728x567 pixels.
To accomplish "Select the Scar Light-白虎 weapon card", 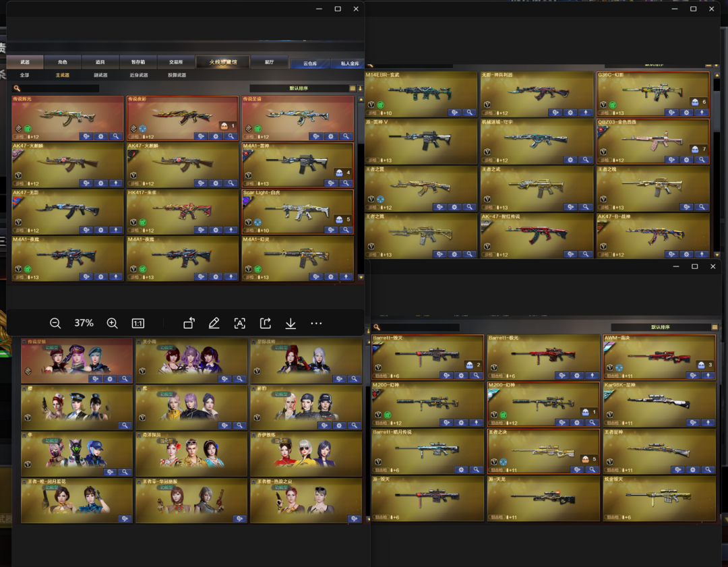I will click(x=298, y=211).
